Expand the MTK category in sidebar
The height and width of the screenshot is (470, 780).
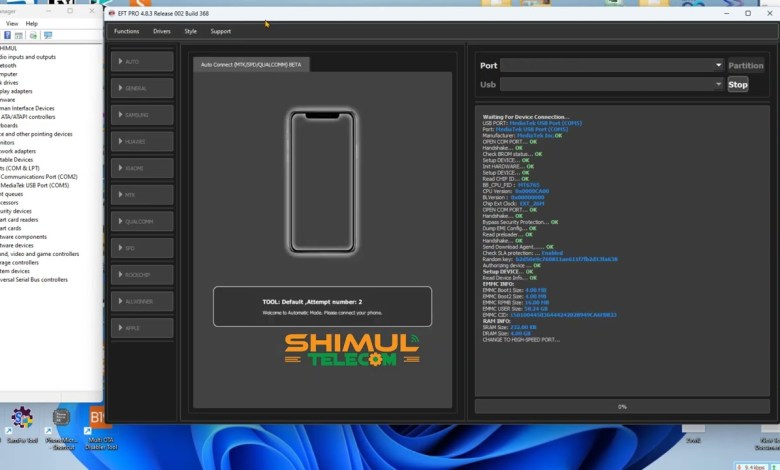[142, 195]
